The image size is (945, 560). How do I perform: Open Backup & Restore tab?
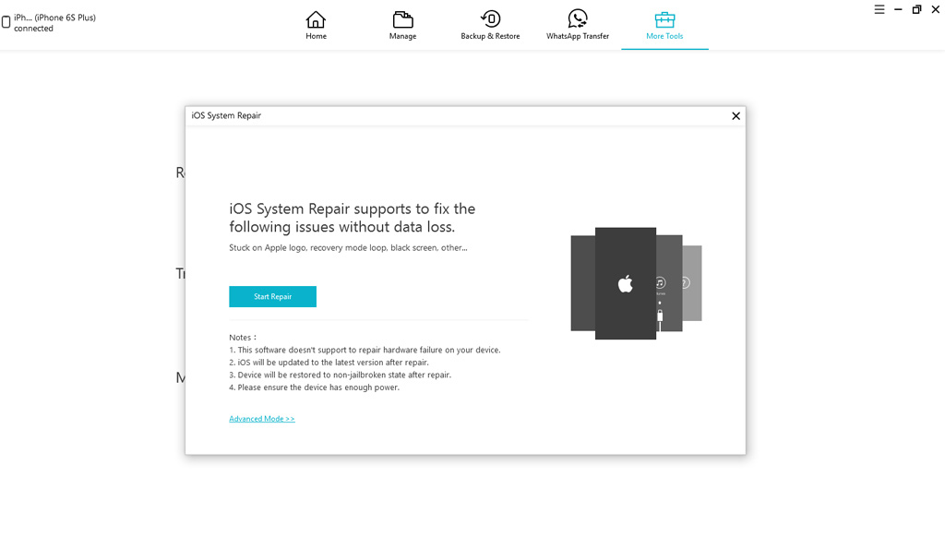click(x=490, y=25)
